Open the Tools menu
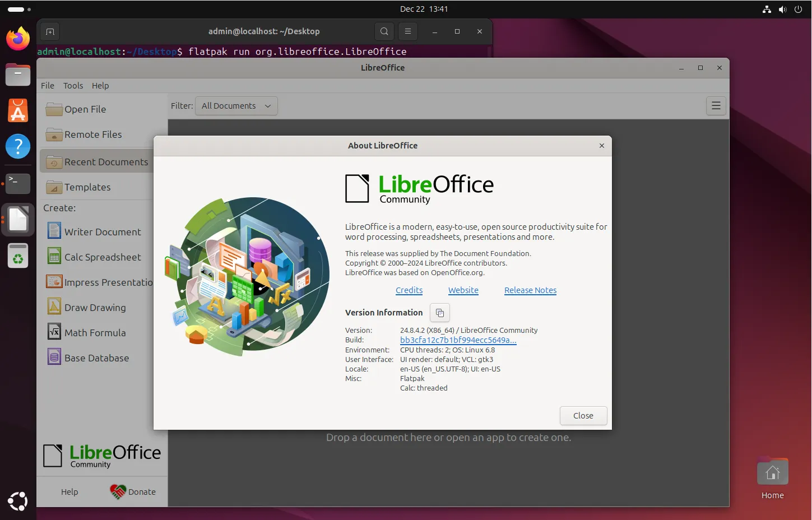Screen dimensions: 812x520 [x=73, y=86]
